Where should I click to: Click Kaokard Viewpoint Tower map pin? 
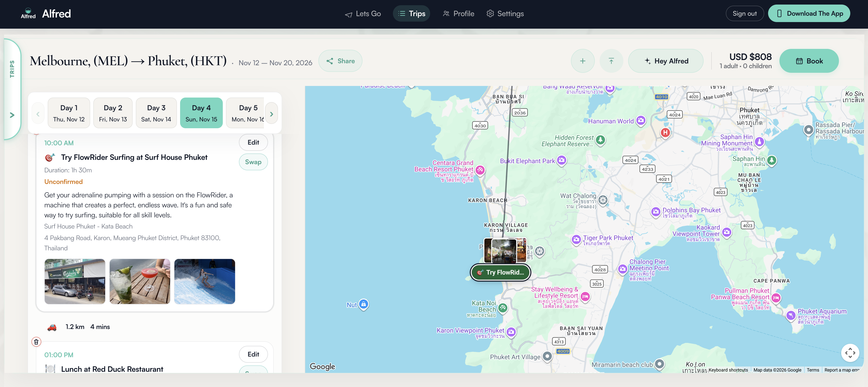click(x=727, y=232)
